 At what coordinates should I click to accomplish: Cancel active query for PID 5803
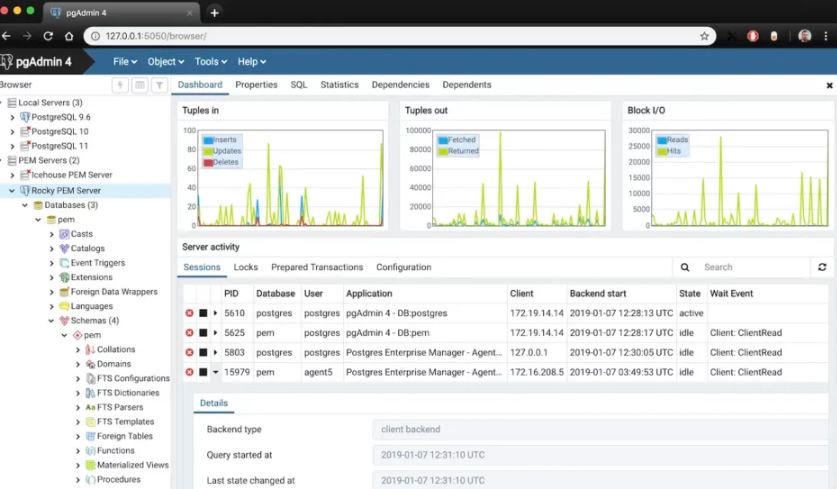[x=203, y=353]
